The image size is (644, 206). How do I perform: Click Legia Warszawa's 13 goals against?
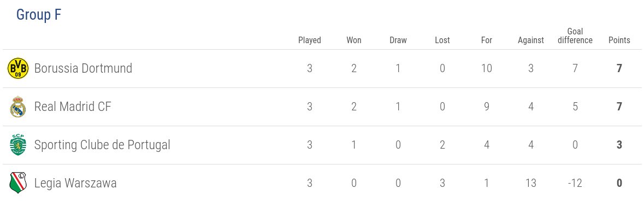pos(530,183)
